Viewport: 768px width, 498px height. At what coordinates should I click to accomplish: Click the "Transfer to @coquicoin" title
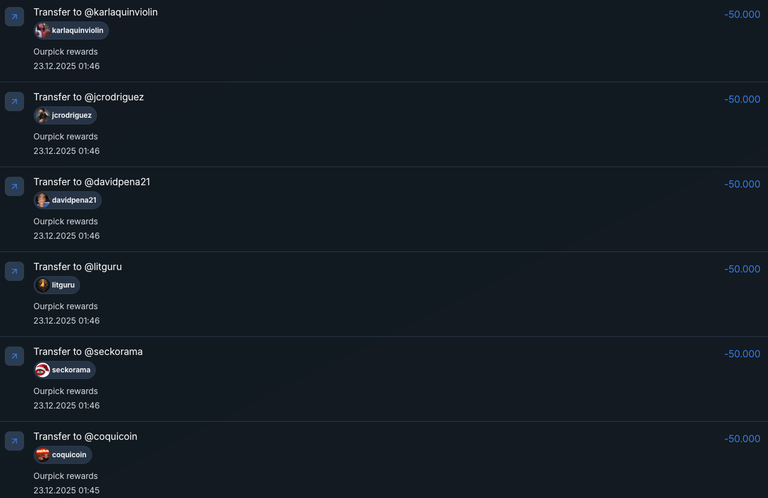[x=85, y=437]
